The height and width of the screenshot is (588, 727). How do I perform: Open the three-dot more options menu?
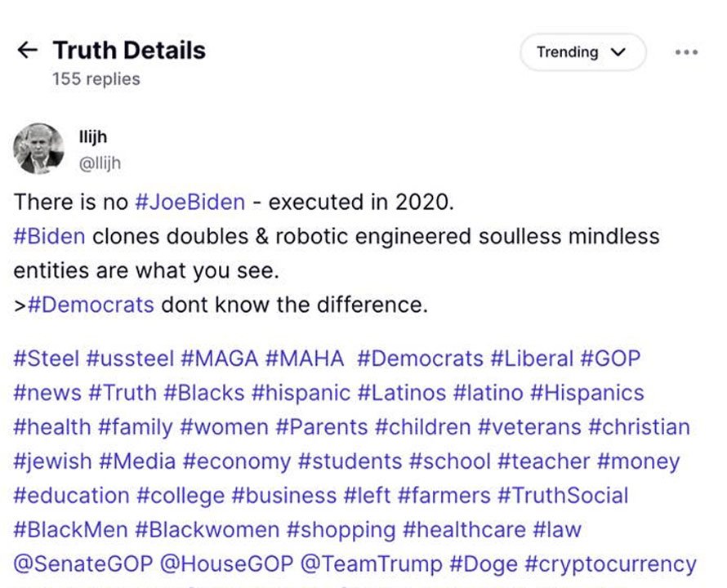click(687, 52)
